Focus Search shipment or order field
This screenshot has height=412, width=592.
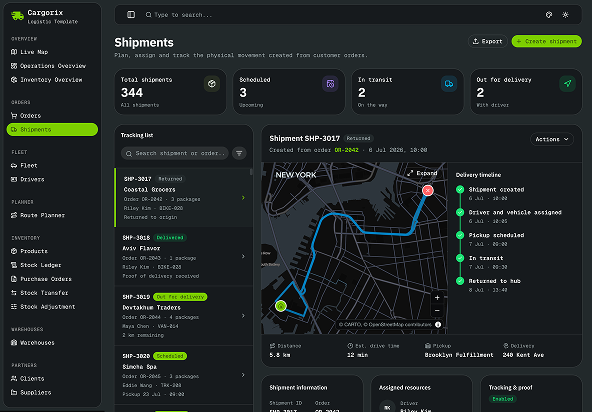point(174,153)
